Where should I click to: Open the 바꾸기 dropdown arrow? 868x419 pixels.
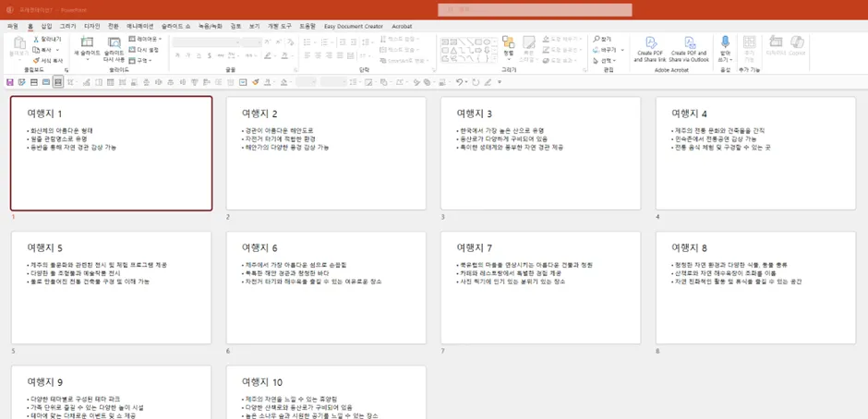point(622,50)
